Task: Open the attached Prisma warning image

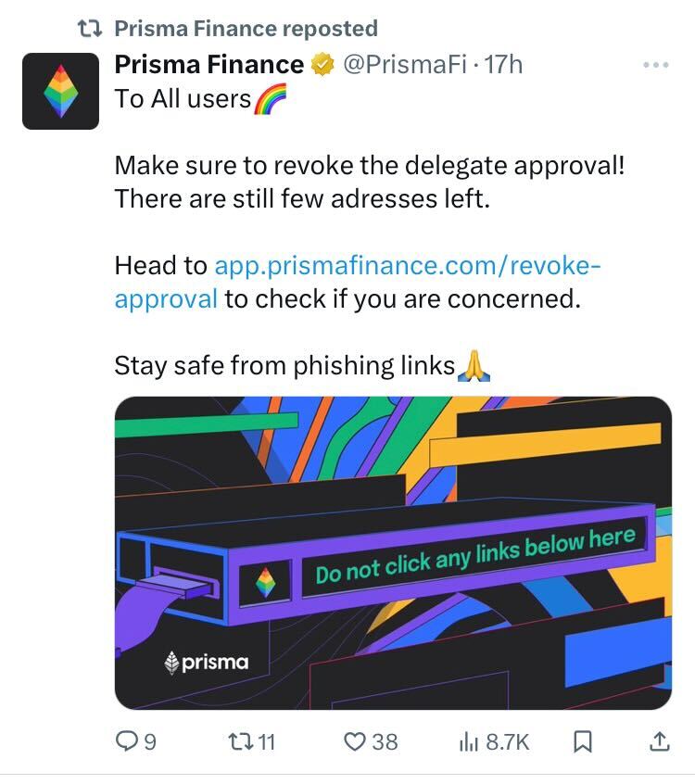Action: [x=393, y=553]
